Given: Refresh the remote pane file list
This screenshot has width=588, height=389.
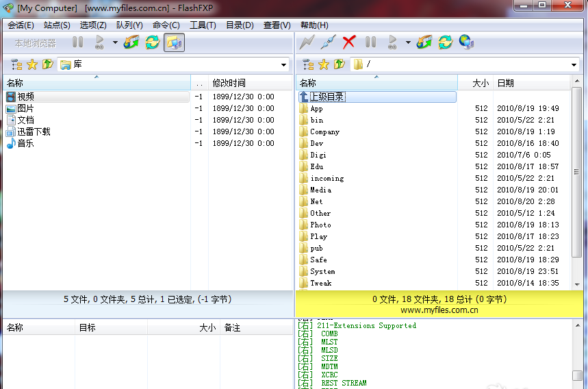Looking at the screenshot, I should pyautogui.click(x=445, y=42).
